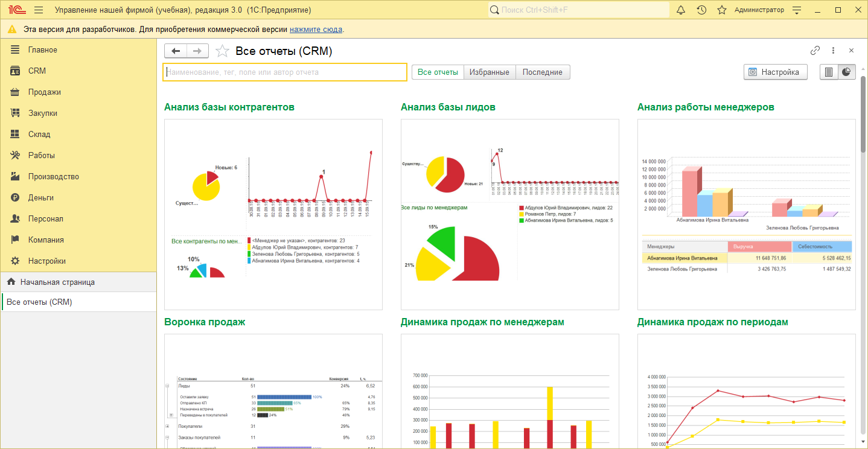Open report Воронка продаж
868x449 pixels.
[205, 322]
